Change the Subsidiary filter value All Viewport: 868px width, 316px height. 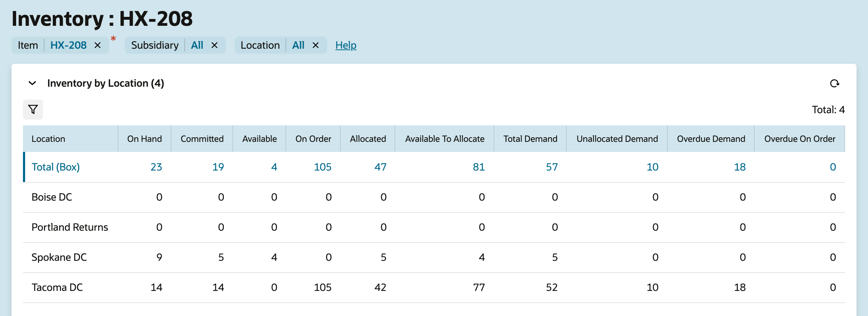(x=197, y=46)
